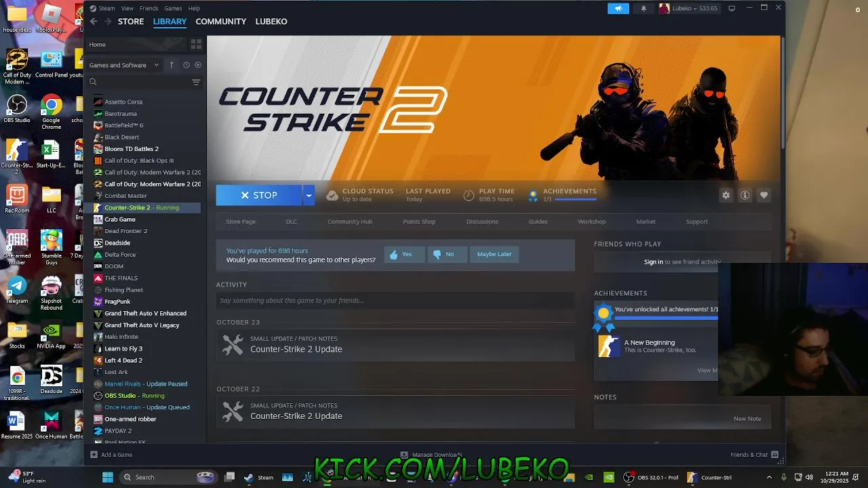Click the play time clock icon
Screen dimensions: 868x488
[x=469, y=195]
